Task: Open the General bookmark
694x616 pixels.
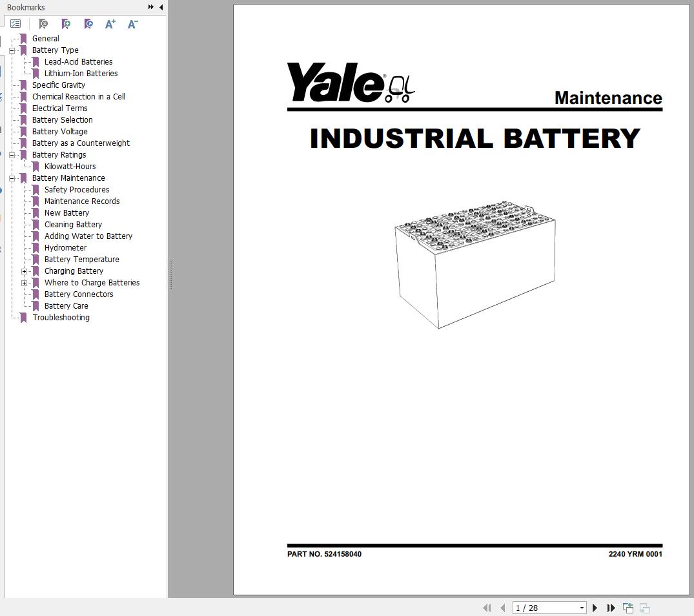Action: pos(46,39)
